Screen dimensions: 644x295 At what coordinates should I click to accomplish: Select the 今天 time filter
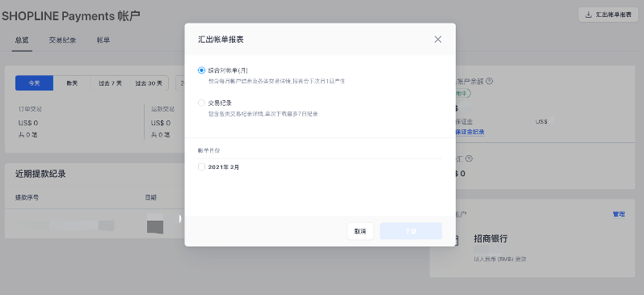(x=34, y=83)
